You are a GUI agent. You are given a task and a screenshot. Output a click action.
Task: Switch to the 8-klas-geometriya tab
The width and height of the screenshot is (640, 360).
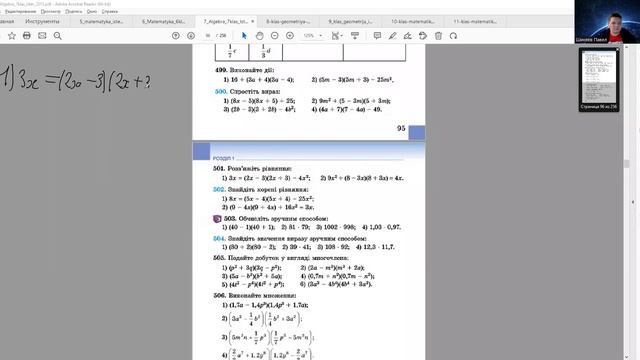[x=288, y=21]
